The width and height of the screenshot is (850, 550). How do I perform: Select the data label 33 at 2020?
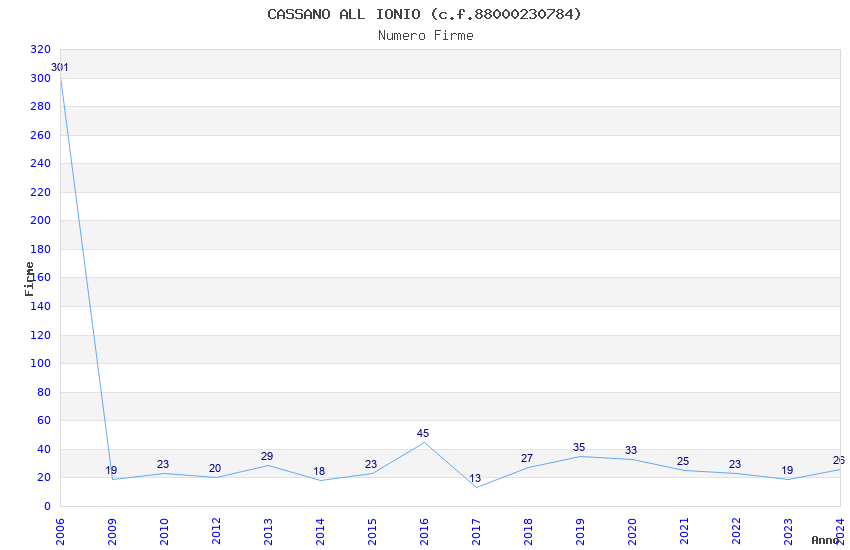[631, 450]
